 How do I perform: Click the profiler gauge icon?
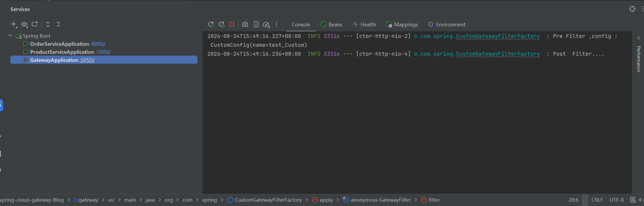coord(266,24)
